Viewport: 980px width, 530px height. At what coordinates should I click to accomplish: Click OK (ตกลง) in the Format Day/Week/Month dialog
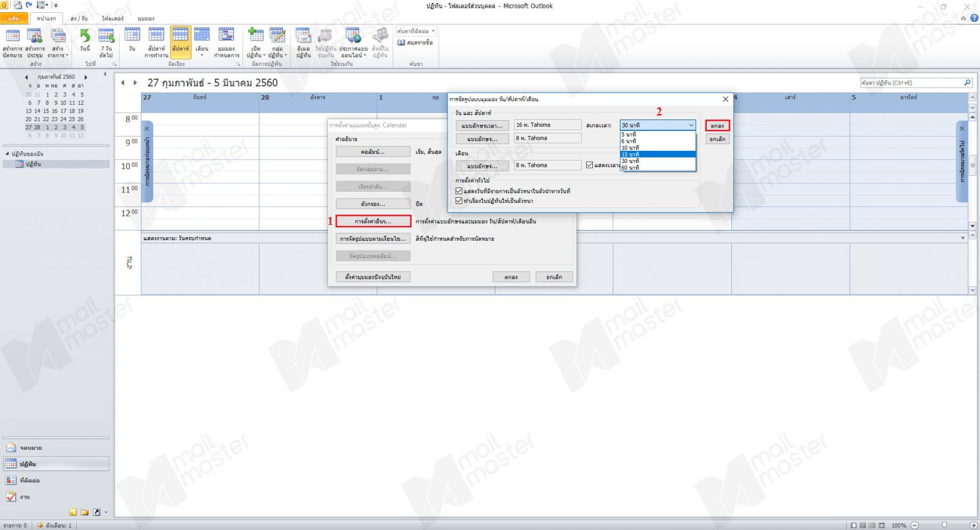click(x=717, y=126)
